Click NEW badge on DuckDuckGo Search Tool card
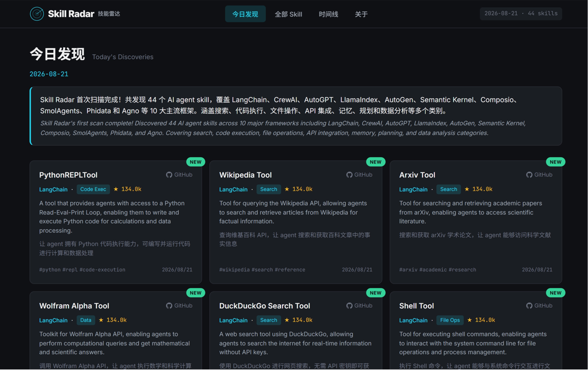Screen dimensions: 588x370 click(376, 293)
